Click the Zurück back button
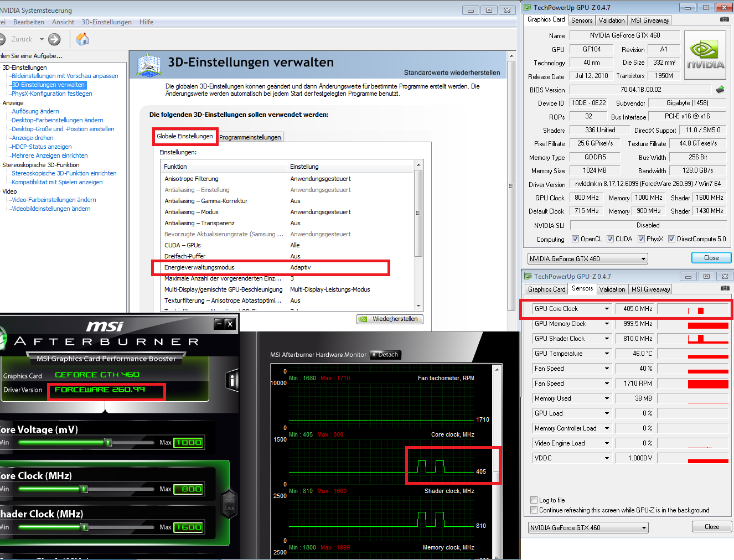The image size is (734, 560). click(x=17, y=39)
